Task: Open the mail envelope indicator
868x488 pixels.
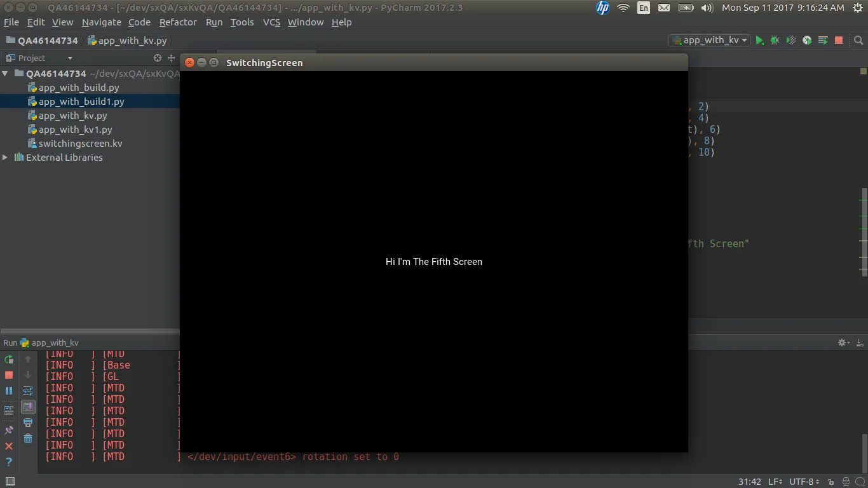Action: coord(664,8)
